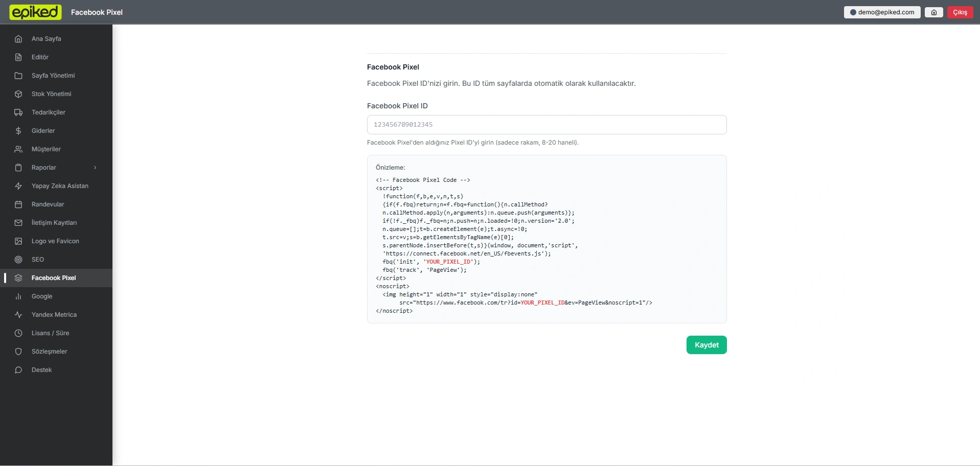Click the Sözleşmeler shield icon
The image size is (980, 466).
18,352
